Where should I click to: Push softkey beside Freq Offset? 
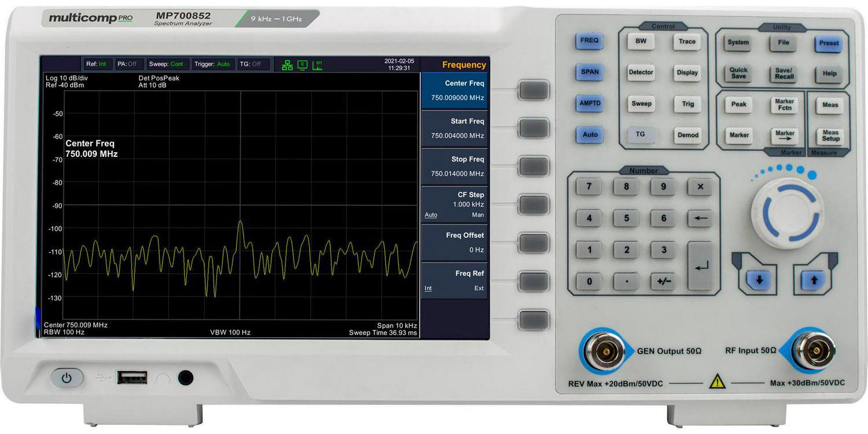(534, 243)
